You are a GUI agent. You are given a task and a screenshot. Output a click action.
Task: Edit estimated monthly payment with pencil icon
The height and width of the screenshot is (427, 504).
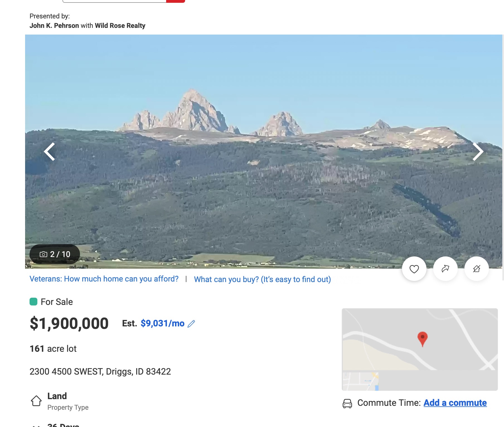[x=191, y=324]
